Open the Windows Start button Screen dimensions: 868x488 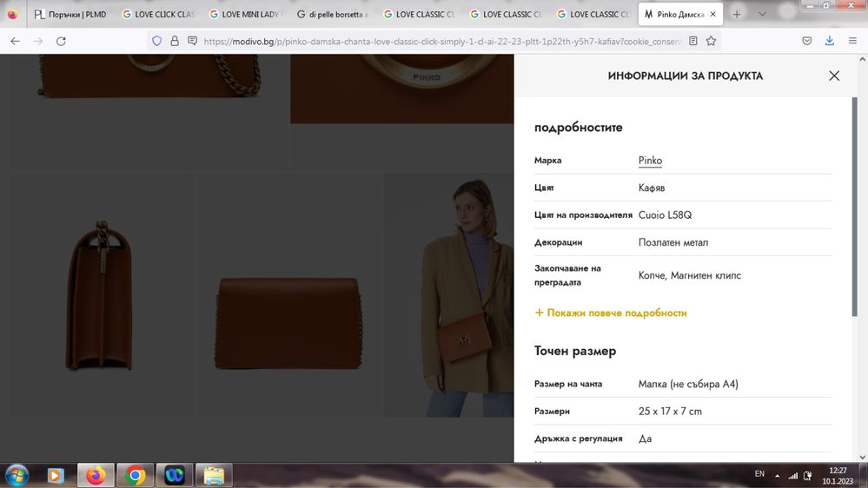click(17, 475)
